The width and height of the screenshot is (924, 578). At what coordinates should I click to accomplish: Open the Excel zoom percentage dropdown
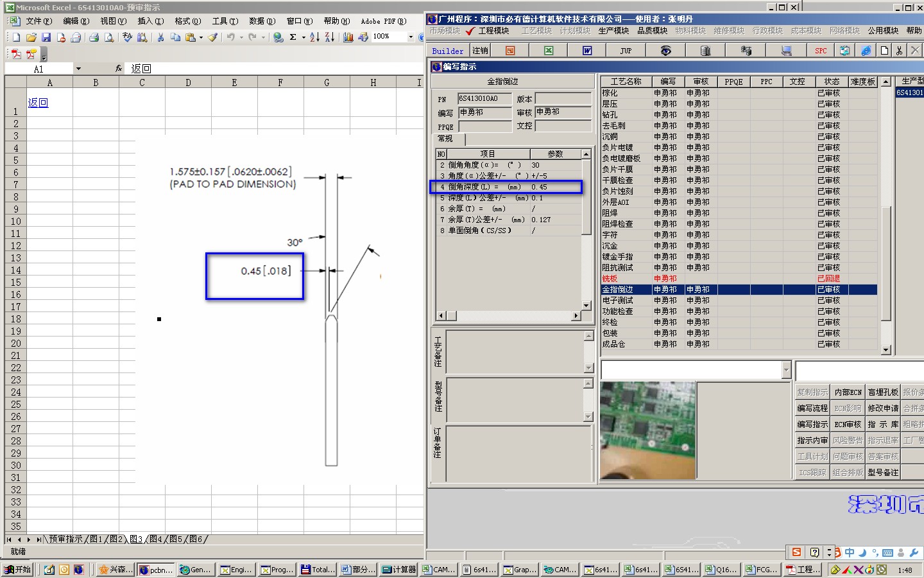[x=411, y=37]
